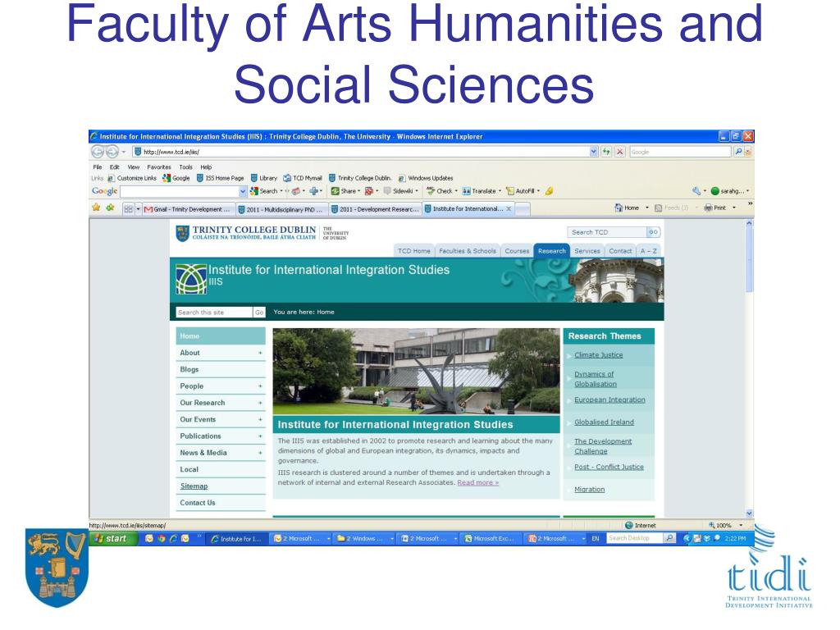Image resolution: width=840 pixels, height=630 pixels.
Task: Switch to the 2011 - Development Research tab
Action: pos(374,209)
